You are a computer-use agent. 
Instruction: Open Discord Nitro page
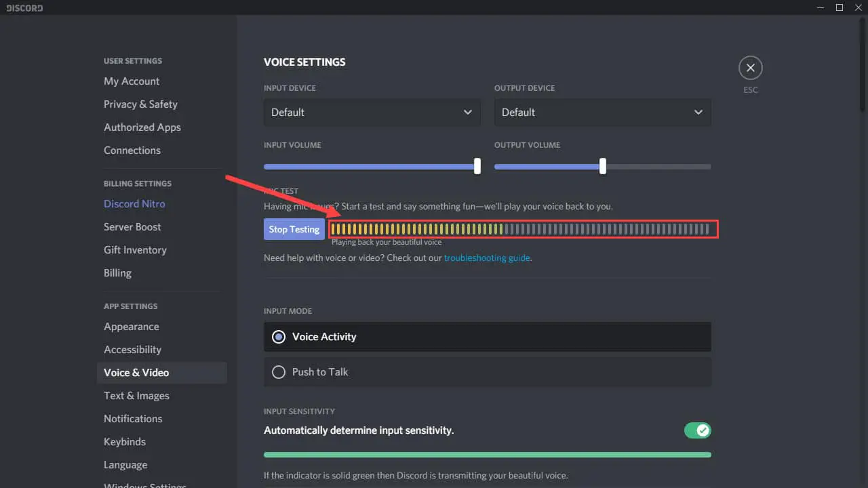(x=134, y=204)
